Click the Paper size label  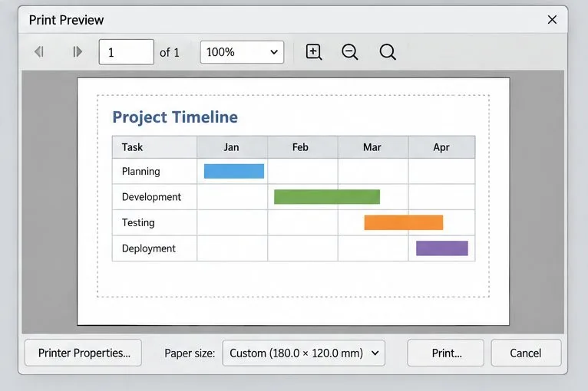point(190,353)
